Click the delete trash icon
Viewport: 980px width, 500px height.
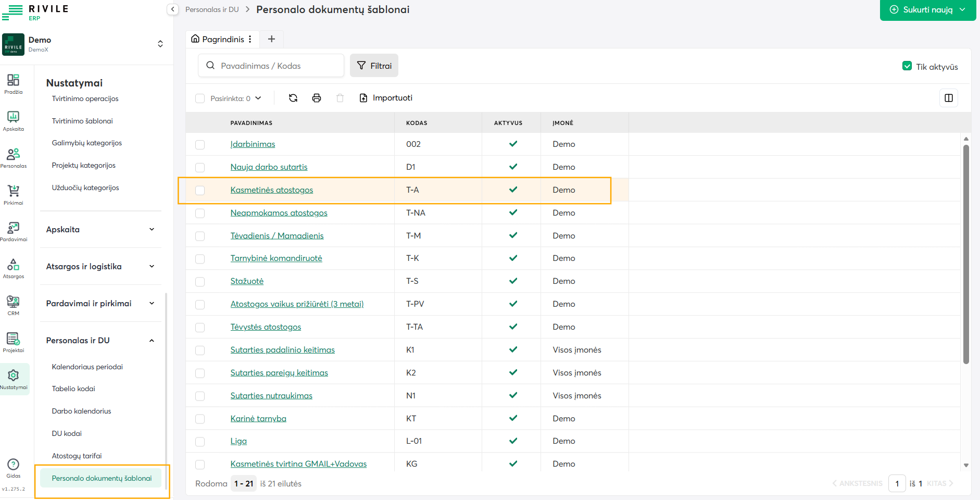point(340,98)
